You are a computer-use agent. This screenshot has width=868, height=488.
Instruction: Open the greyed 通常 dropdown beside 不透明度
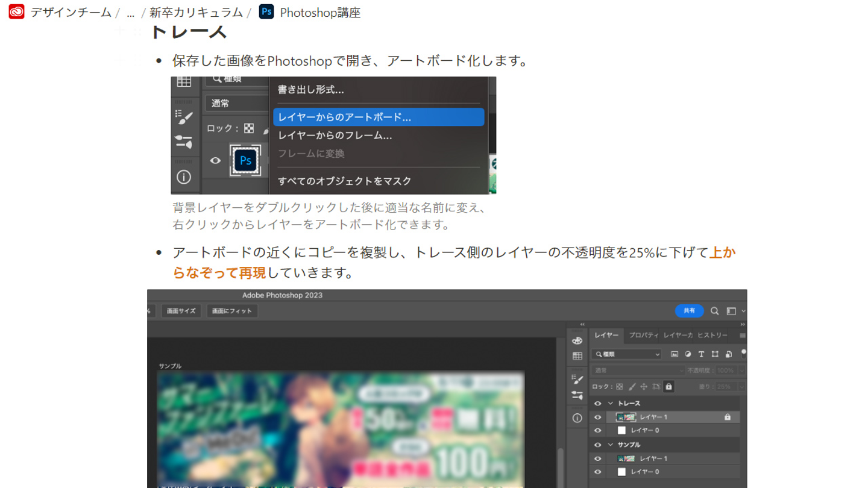638,371
